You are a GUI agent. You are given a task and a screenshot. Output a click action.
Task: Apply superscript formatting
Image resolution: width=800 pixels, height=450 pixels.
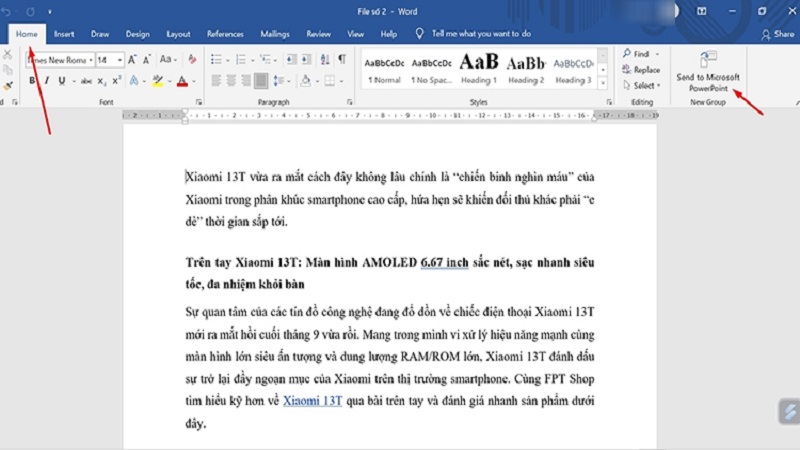pos(116,81)
